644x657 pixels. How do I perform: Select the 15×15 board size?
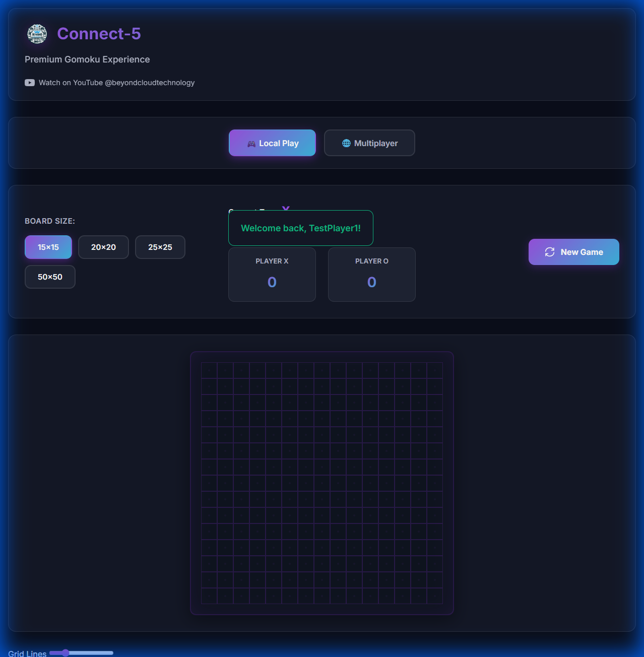48,247
